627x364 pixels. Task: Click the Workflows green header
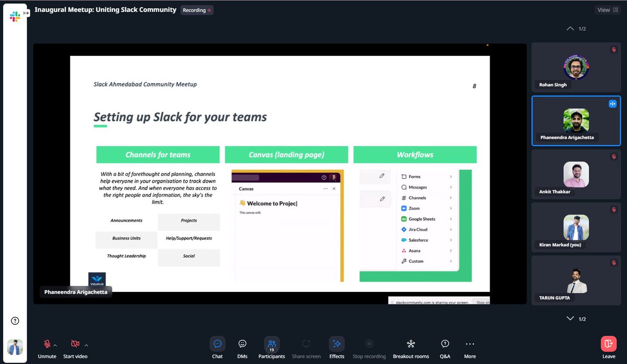coord(415,155)
